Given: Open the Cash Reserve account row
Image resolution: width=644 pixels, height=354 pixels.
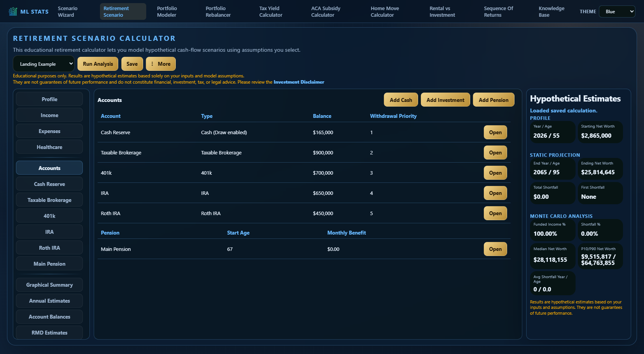Looking at the screenshot, I should (495, 132).
